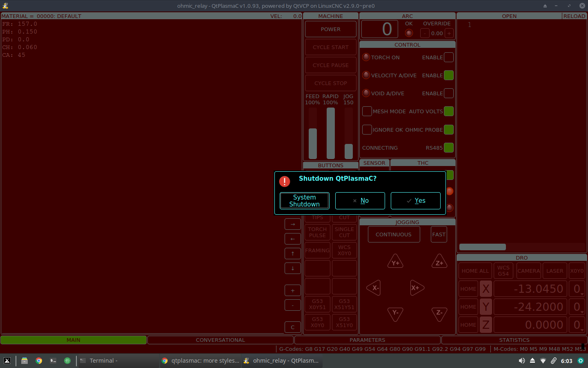Open STATISTICS tab

(x=514, y=340)
